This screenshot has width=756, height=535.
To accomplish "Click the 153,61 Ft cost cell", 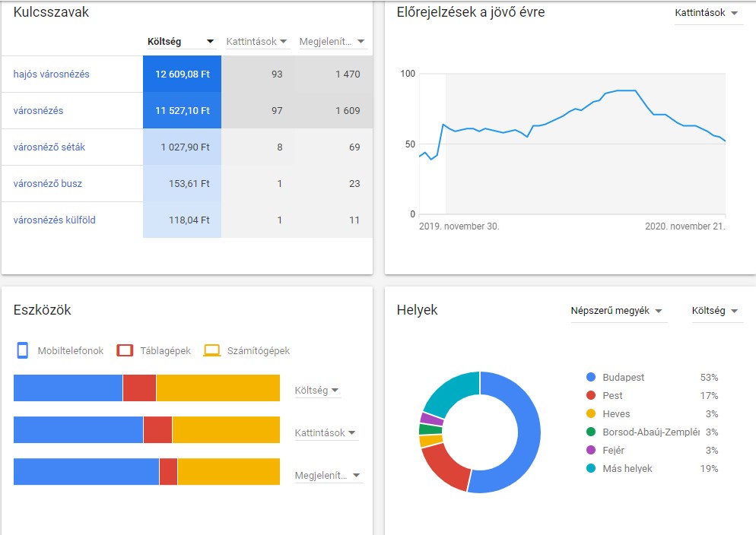I will point(183,183).
